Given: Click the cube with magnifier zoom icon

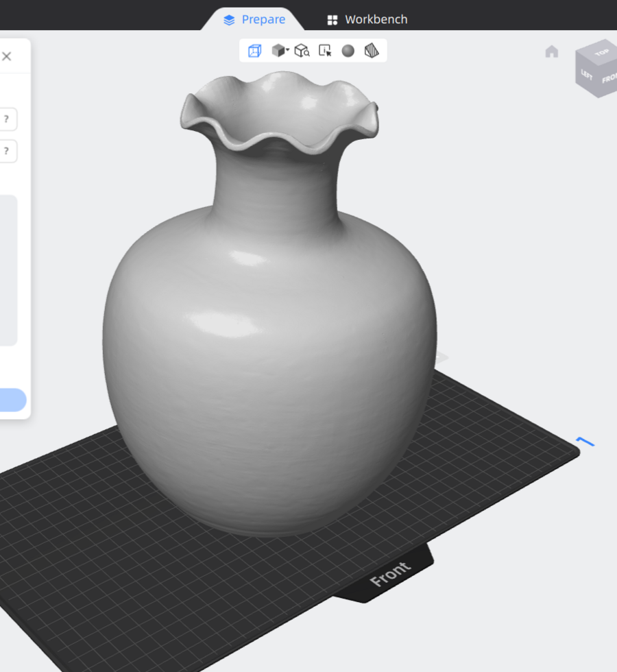Looking at the screenshot, I should [x=302, y=51].
